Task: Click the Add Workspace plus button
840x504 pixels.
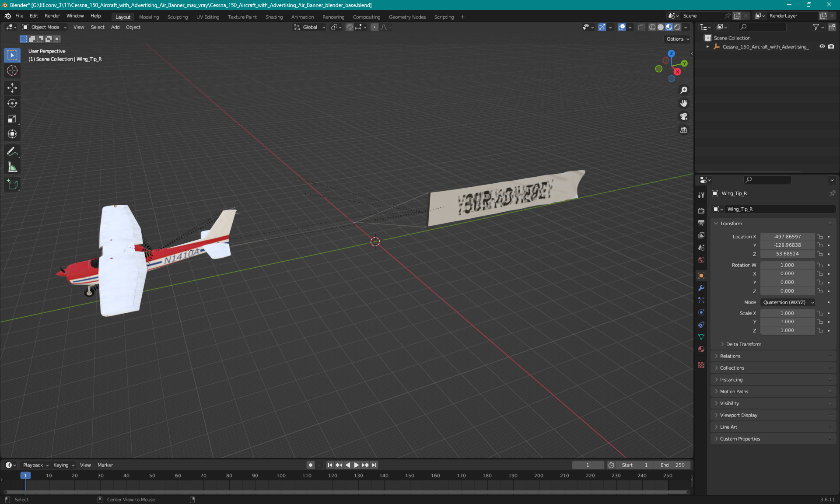Action: pyautogui.click(x=462, y=17)
